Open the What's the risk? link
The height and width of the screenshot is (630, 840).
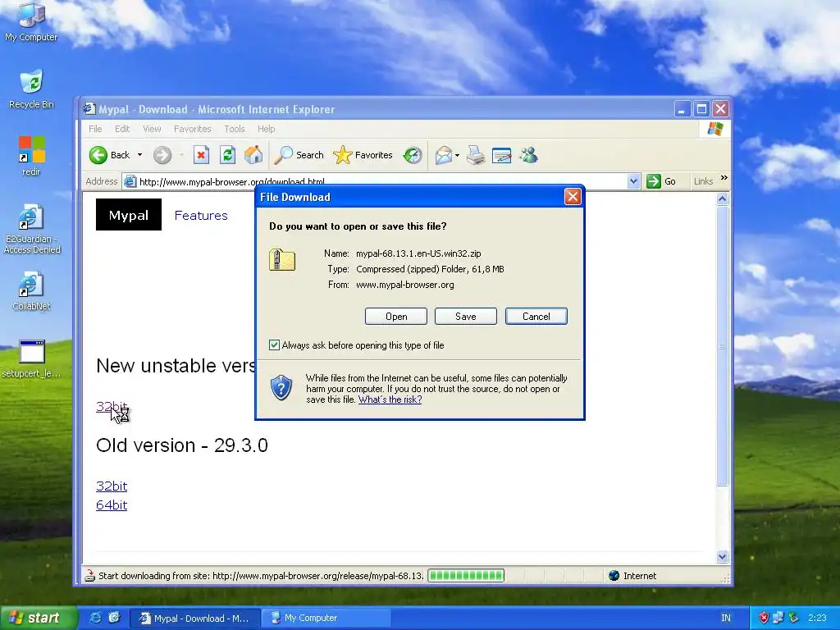click(390, 399)
